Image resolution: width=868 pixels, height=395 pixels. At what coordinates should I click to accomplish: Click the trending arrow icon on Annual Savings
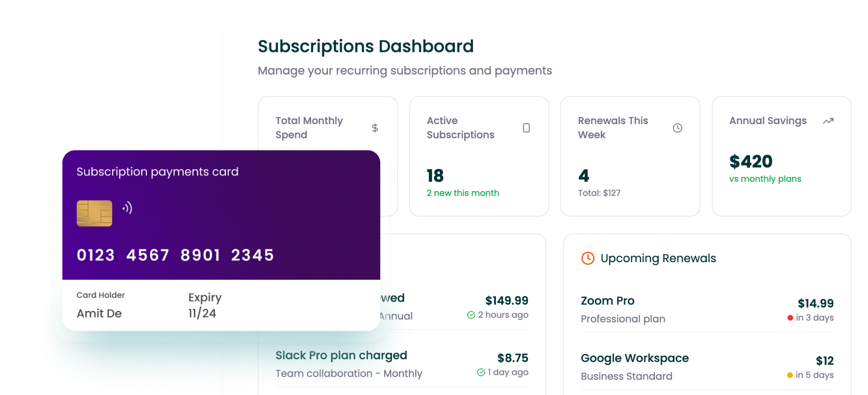coord(828,121)
